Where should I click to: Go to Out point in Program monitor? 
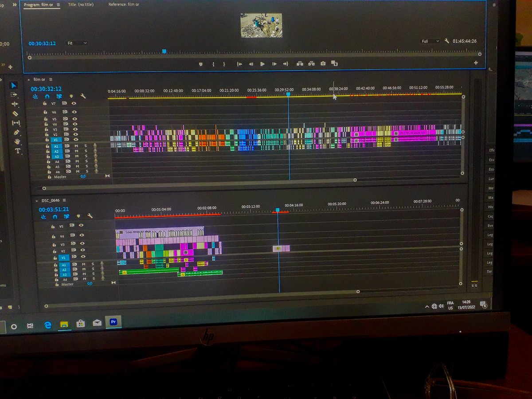tap(286, 64)
